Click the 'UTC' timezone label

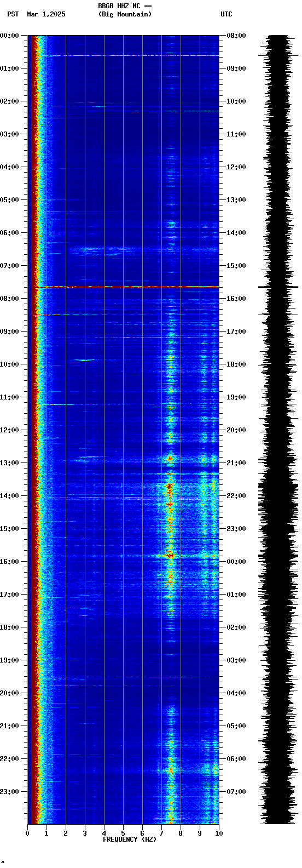click(226, 14)
